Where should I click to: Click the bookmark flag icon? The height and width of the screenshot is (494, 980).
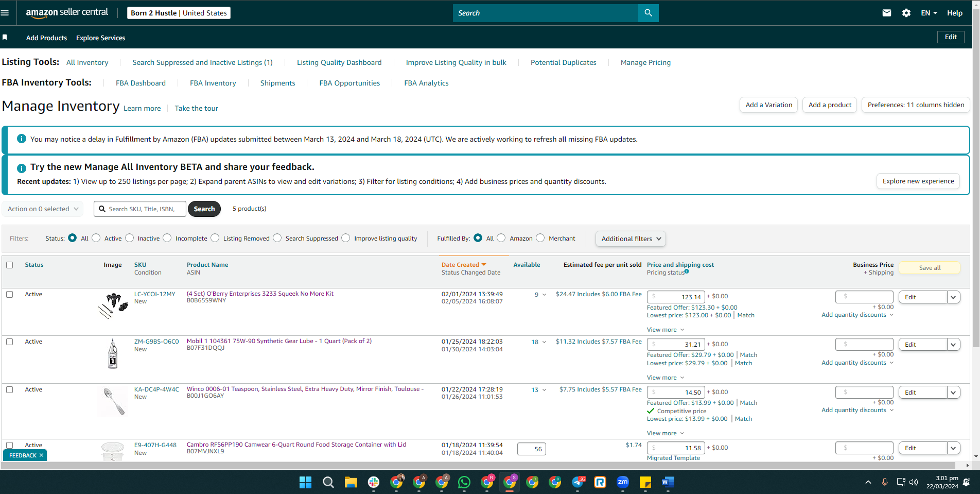(5, 37)
